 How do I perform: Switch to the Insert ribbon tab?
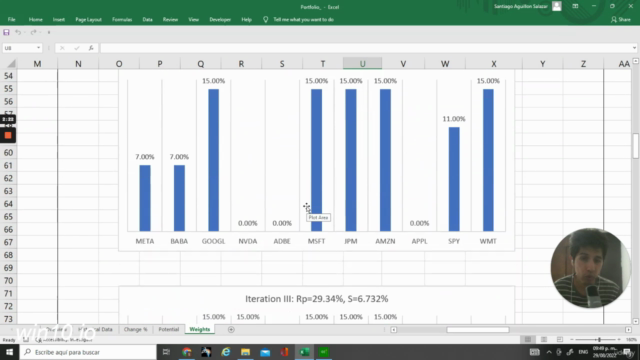pos(58,19)
